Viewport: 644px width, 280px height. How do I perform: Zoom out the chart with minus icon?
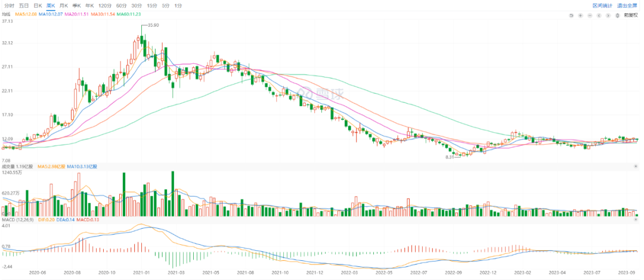coord(590,14)
